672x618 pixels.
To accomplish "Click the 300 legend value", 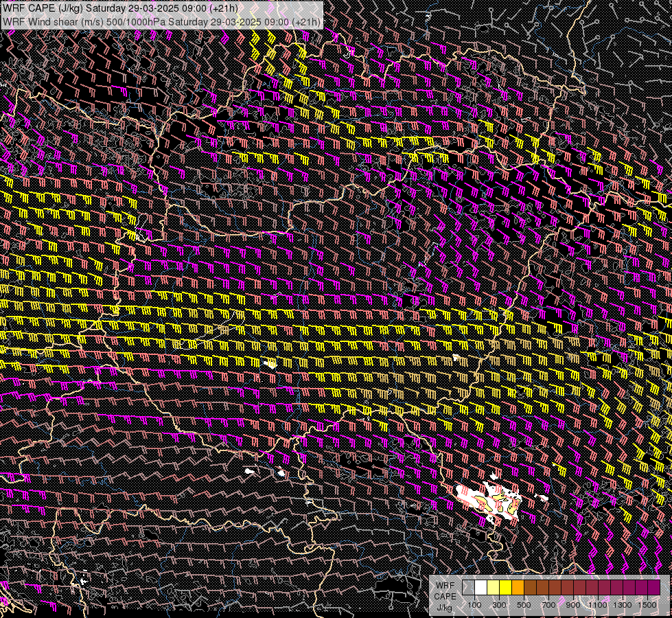I will [x=499, y=605].
